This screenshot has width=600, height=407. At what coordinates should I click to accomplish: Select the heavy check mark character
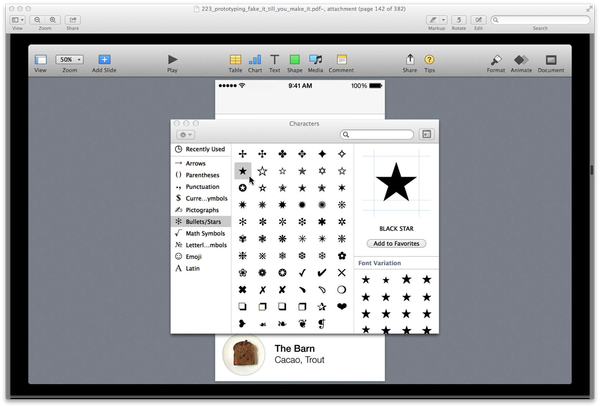(322, 271)
